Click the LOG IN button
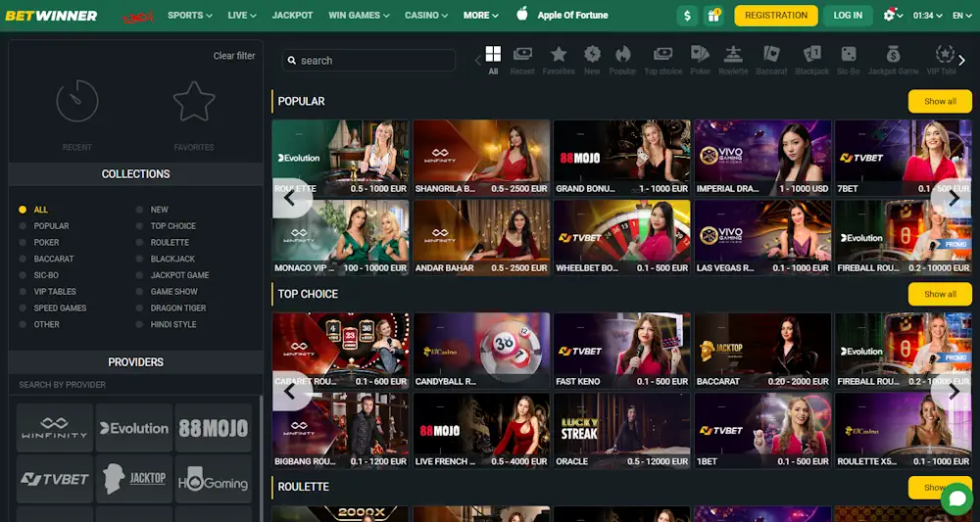Screen dimensions: 980x522 coord(848,16)
